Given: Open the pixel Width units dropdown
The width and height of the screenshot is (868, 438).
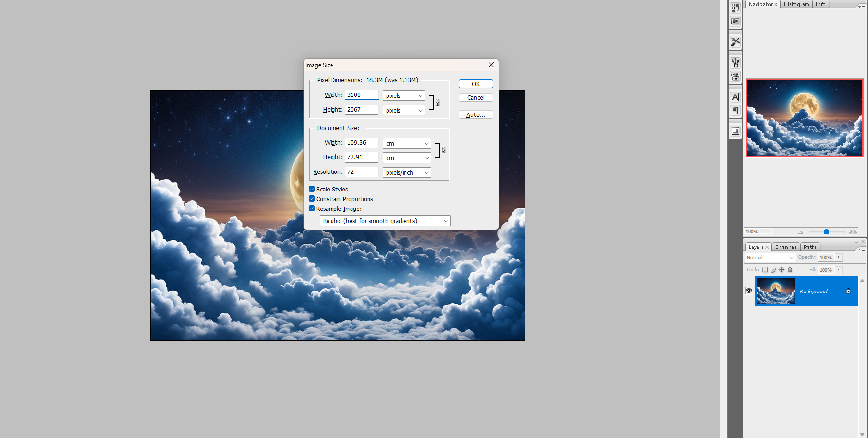Looking at the screenshot, I should 404,96.
